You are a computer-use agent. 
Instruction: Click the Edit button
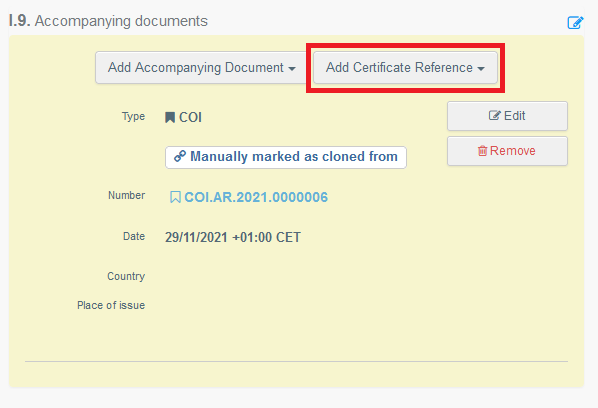(507, 116)
